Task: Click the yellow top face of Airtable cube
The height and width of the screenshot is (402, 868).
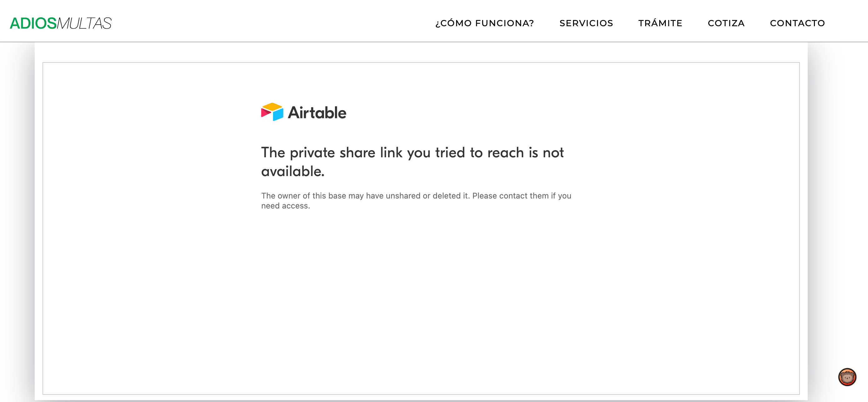Action: (x=272, y=106)
